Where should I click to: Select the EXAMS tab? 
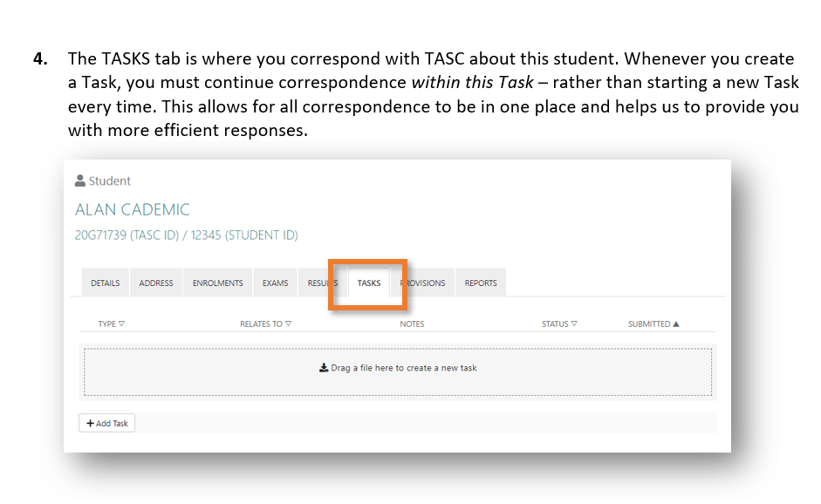click(276, 283)
